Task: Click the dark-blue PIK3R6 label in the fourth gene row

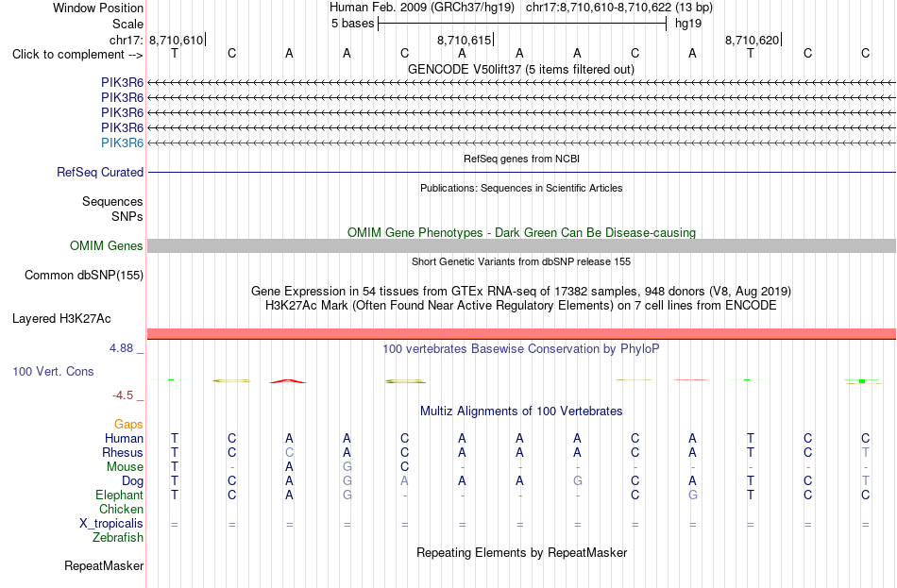Action: [122, 127]
